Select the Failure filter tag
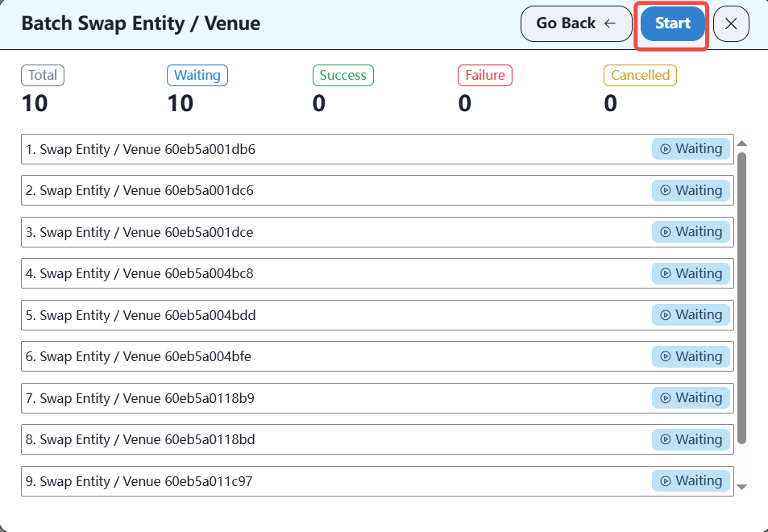The height and width of the screenshot is (532, 768). point(485,75)
